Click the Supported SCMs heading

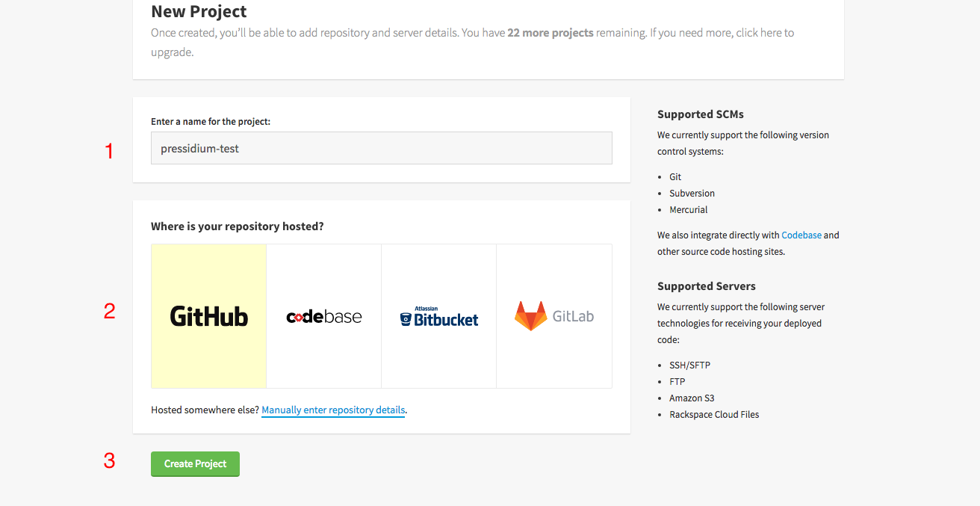tap(701, 114)
